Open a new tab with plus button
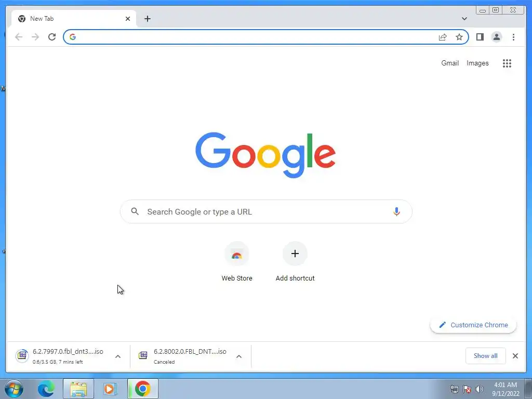Viewport: 532px width, 399px height. coord(147,19)
